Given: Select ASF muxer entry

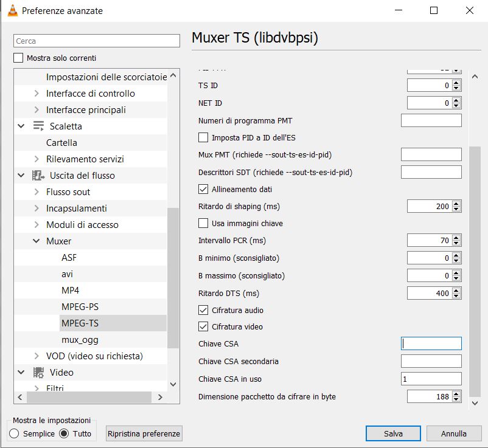Looking at the screenshot, I should pyautogui.click(x=69, y=257).
